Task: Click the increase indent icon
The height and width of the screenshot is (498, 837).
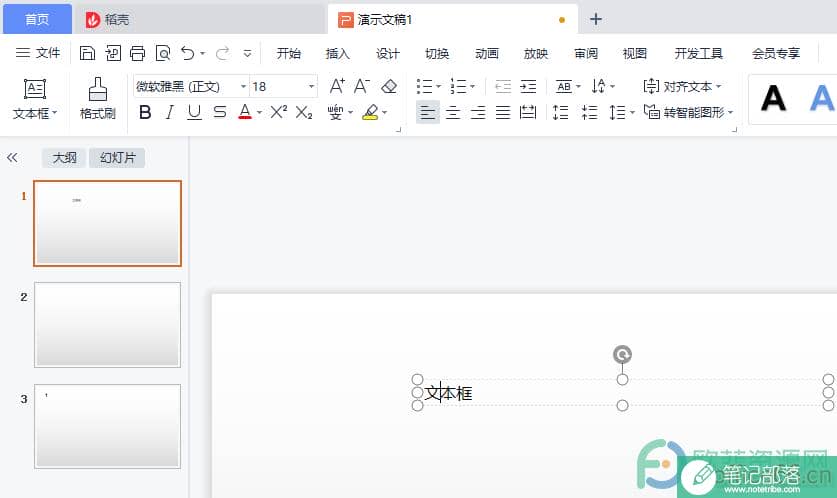Action: point(528,86)
